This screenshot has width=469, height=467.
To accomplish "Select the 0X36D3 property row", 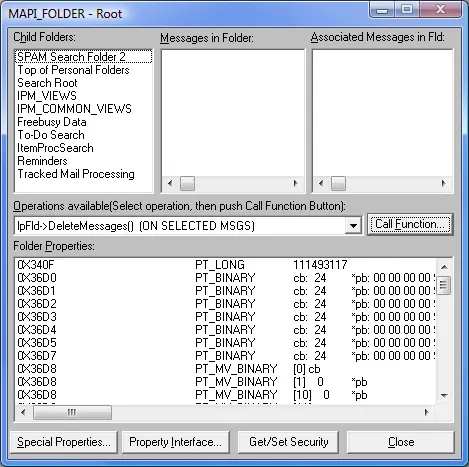I will pyautogui.click(x=226, y=317).
